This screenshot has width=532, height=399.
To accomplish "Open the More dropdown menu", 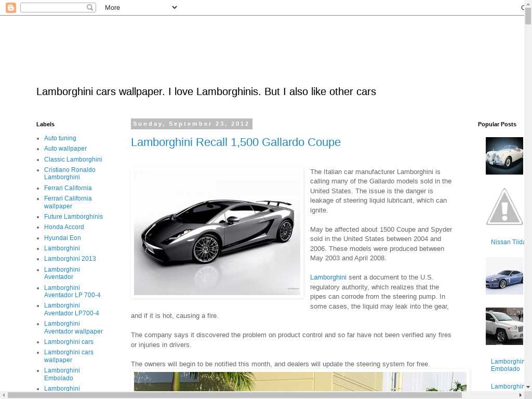I will (x=140, y=7).
